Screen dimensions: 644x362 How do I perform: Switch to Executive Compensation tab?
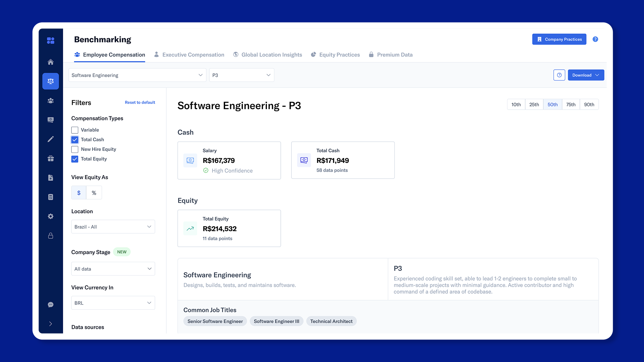[x=189, y=55]
